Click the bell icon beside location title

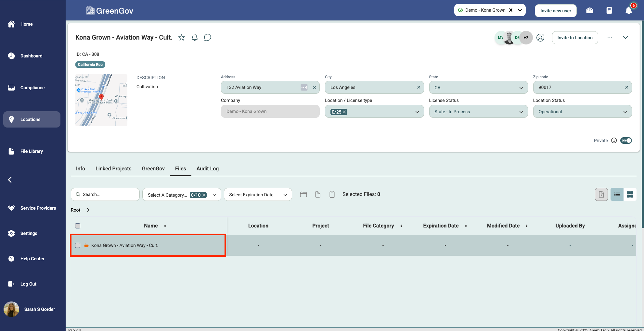coord(195,38)
